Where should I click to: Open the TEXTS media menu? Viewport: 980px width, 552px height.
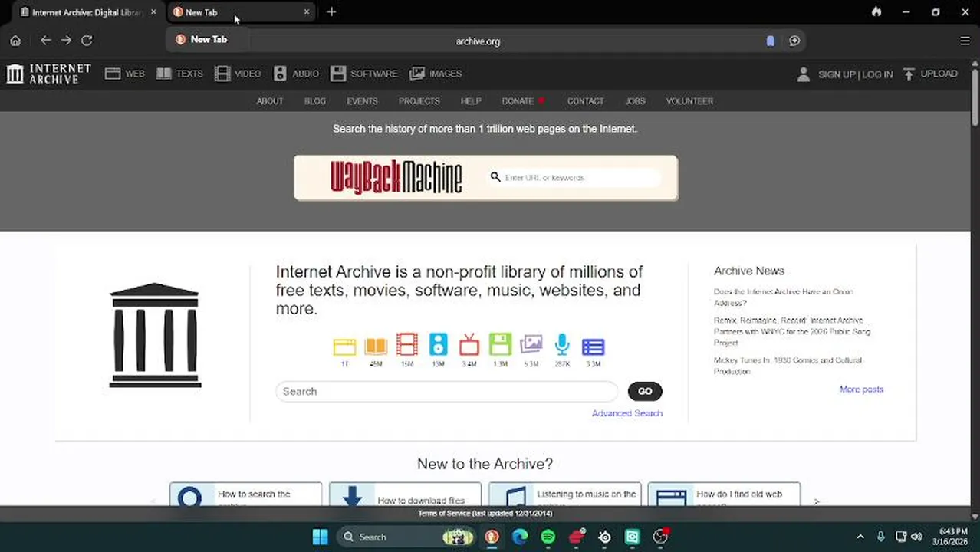(180, 74)
